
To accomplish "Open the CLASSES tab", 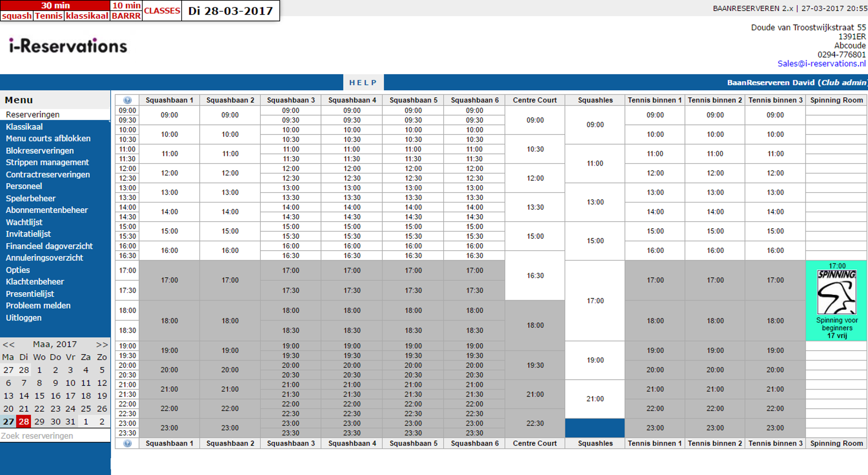I will pyautogui.click(x=162, y=11).
